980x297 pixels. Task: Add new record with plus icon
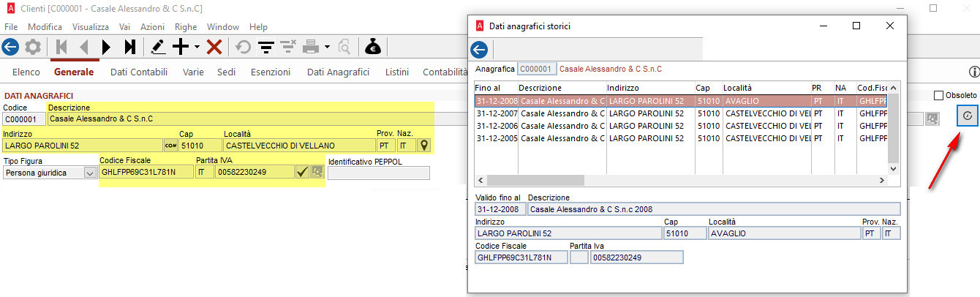180,48
